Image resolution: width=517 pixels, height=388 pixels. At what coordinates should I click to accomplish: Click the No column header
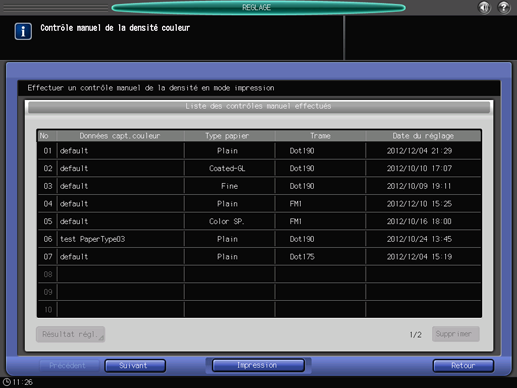tap(47, 136)
